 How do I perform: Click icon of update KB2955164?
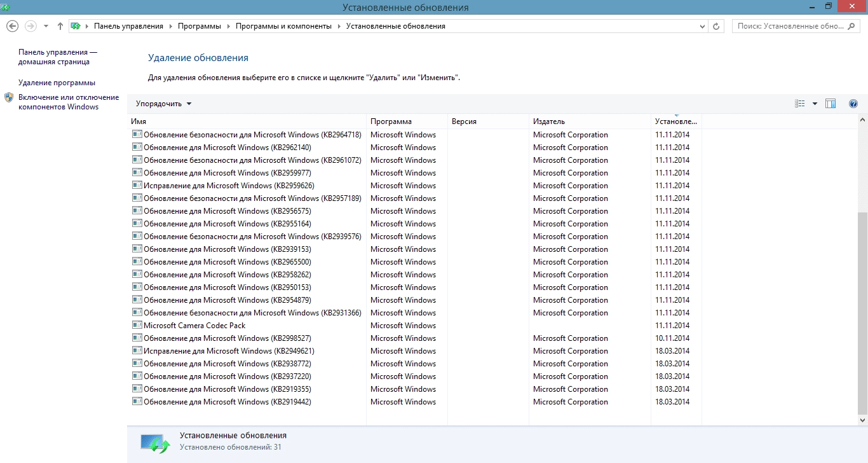pyautogui.click(x=137, y=223)
